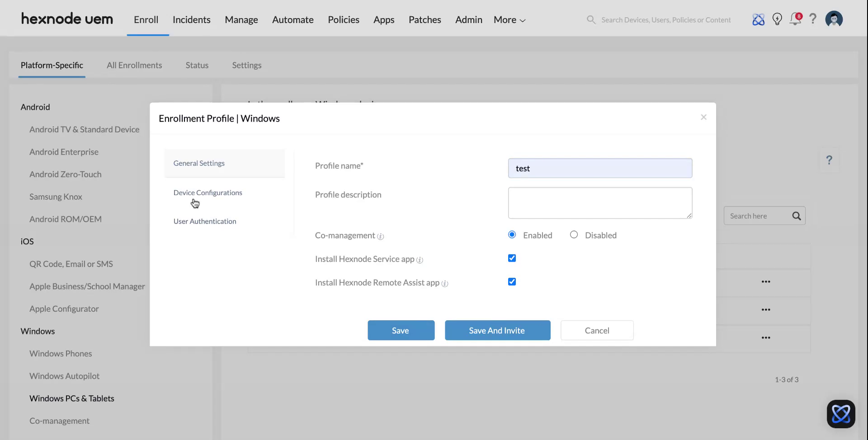The width and height of the screenshot is (868, 440).
Task: Click the lightbulb tips icon in top bar
Action: [777, 19]
